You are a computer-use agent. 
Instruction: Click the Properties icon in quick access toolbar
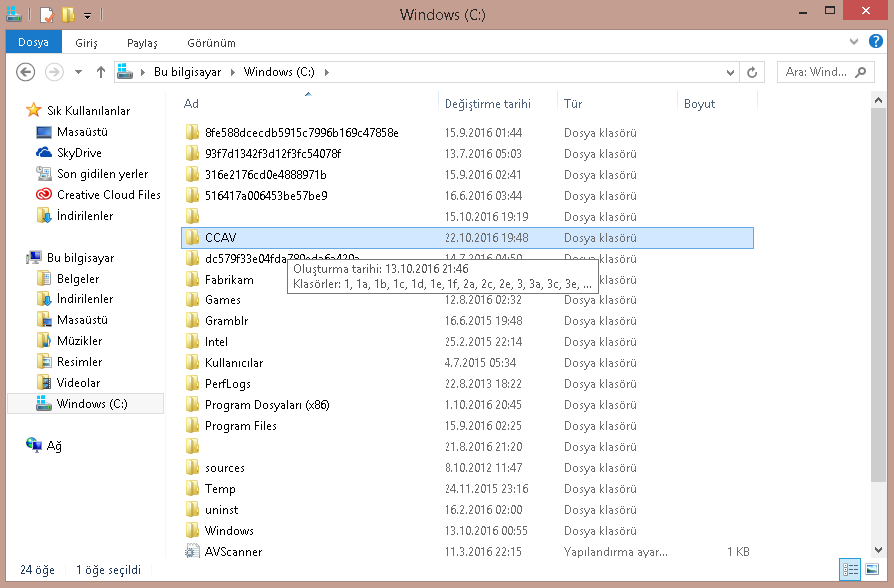pos(47,15)
